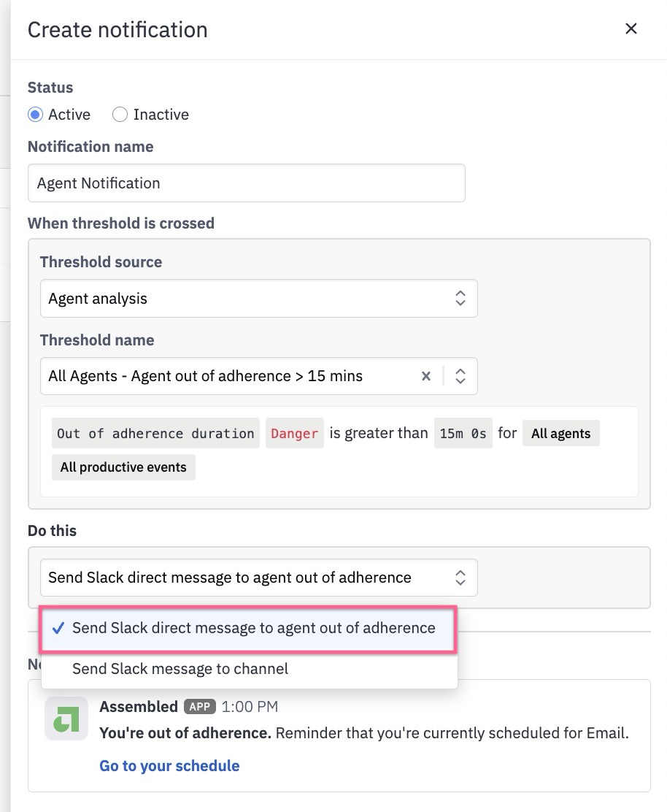Open the Threshold source dropdown
Image resolution: width=667 pixels, height=812 pixels.
point(259,298)
